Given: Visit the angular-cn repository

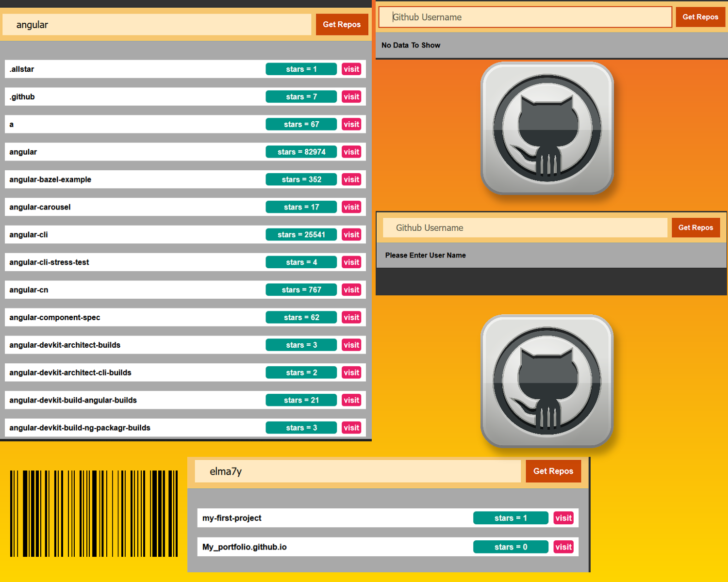Looking at the screenshot, I should [351, 290].
